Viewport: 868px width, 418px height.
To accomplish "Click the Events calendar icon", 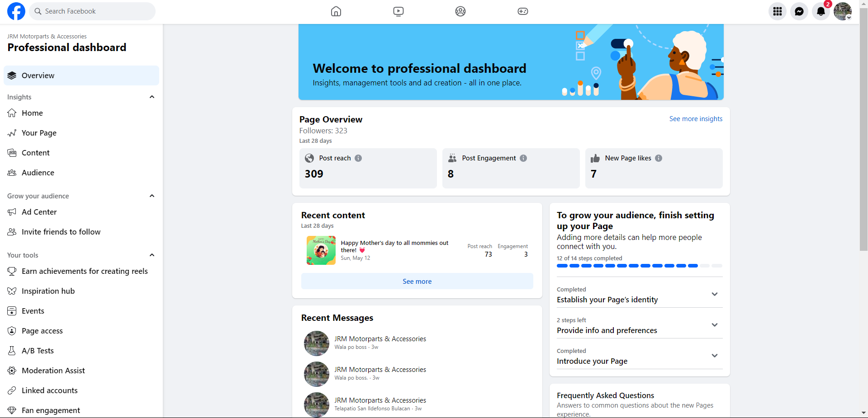I will [x=12, y=311].
